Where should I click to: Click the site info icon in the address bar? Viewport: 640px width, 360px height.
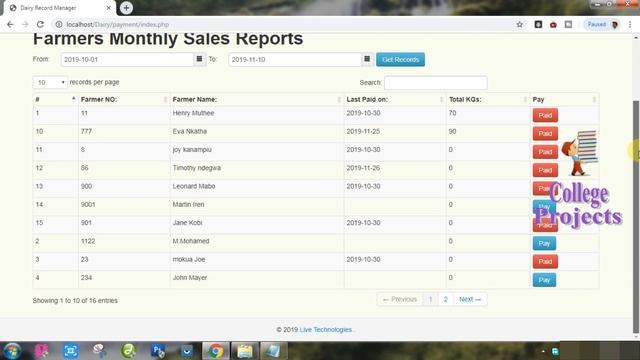59,24
